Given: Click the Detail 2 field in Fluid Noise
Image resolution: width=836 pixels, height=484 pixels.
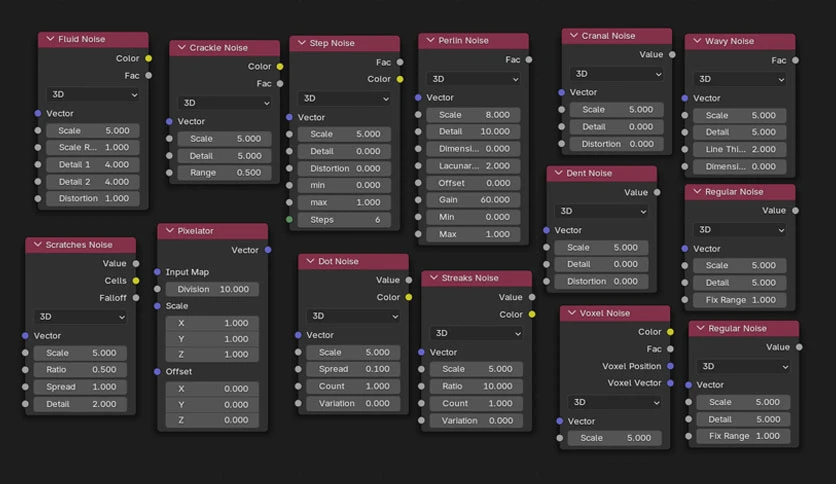Looking at the screenshot, I should point(93,181).
